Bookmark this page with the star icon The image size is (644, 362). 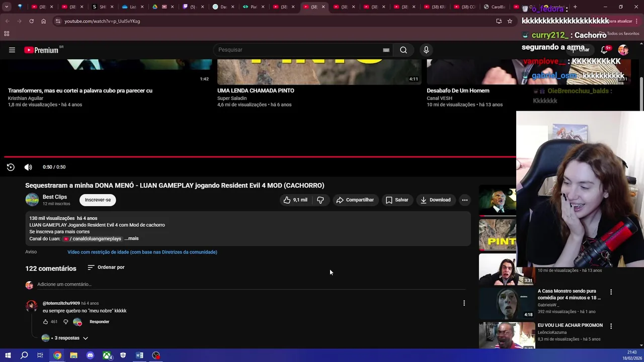pyautogui.click(x=510, y=21)
